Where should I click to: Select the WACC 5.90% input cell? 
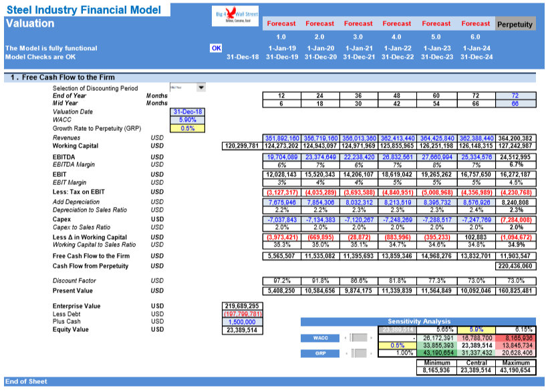[x=188, y=120]
